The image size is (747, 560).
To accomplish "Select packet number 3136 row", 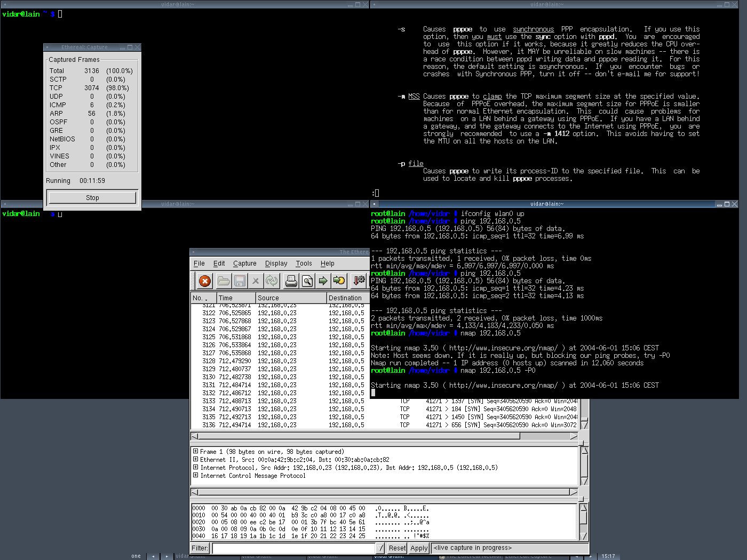I will point(384,425).
